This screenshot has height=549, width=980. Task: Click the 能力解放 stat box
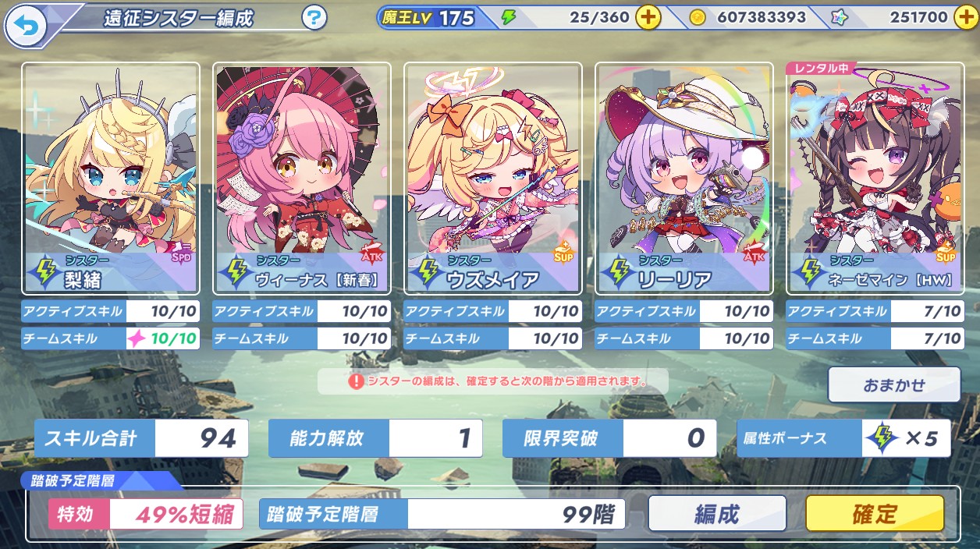click(x=375, y=438)
